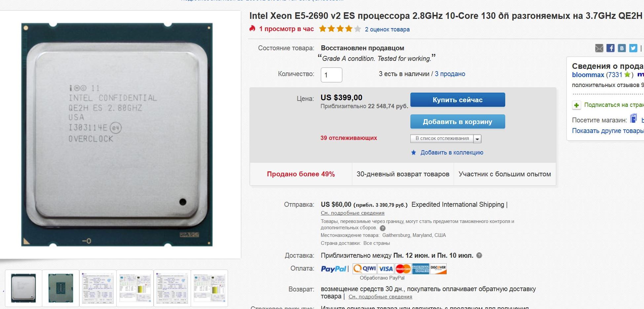The image size is (644, 309).
Task: Share listing on VK icon
Action: point(622,48)
